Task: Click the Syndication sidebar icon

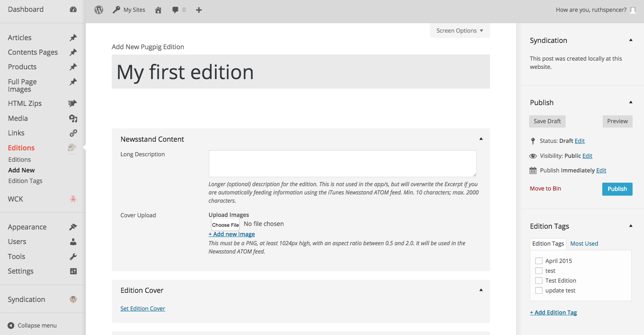Action: pyautogui.click(x=73, y=300)
